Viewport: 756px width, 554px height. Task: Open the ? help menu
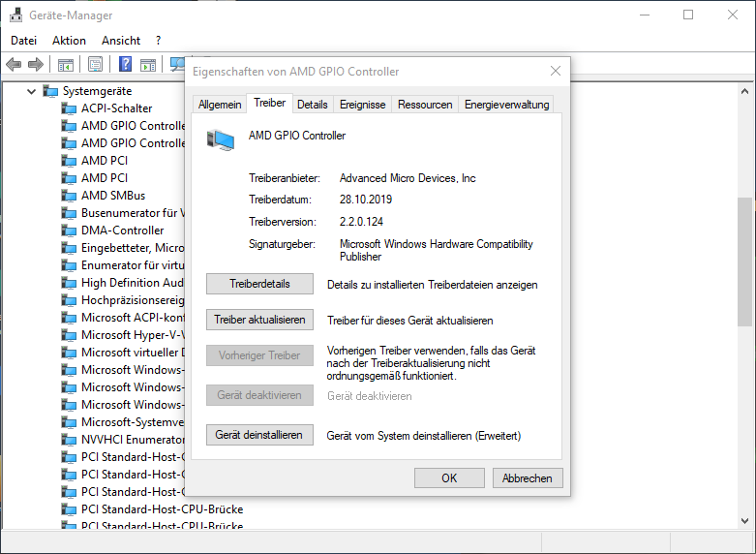(x=158, y=41)
